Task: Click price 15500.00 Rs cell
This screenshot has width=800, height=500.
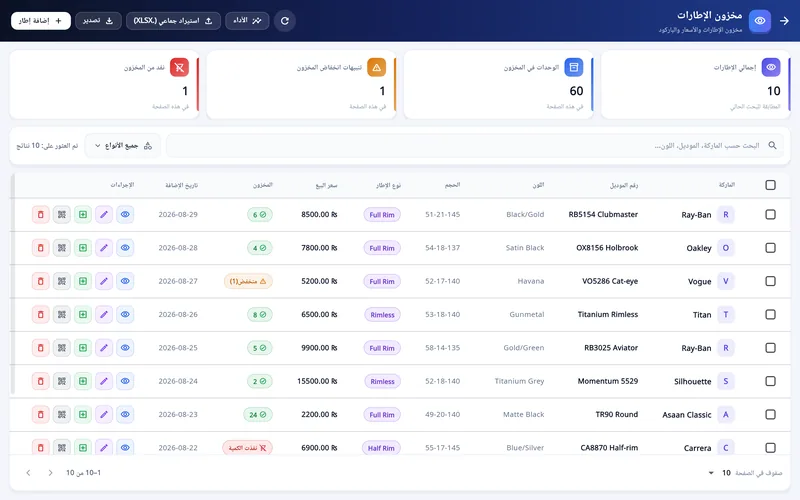Action: (x=317, y=381)
